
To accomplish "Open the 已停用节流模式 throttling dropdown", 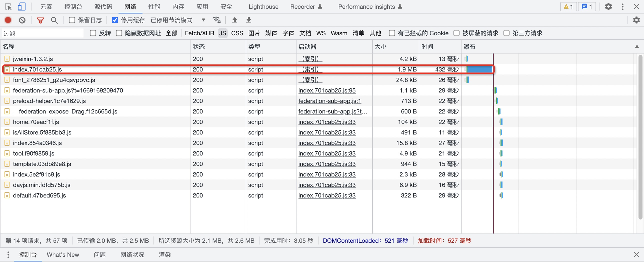I will (178, 20).
